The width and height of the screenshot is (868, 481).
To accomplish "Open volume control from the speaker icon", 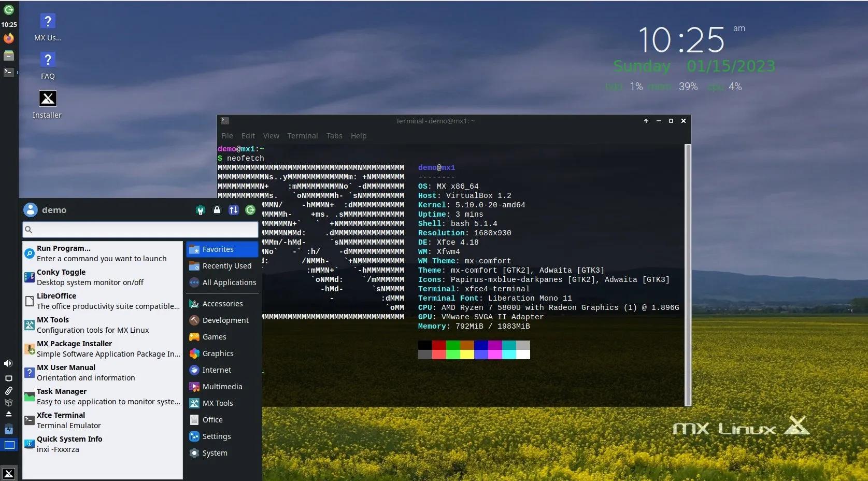I will point(8,363).
